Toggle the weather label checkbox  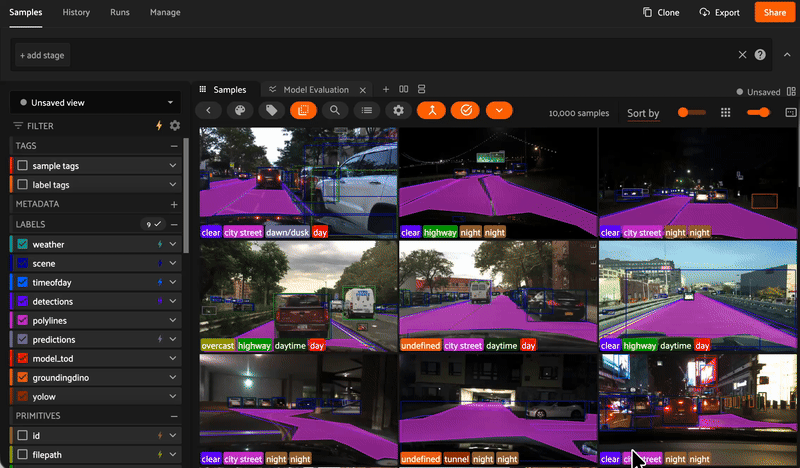[x=22, y=244]
